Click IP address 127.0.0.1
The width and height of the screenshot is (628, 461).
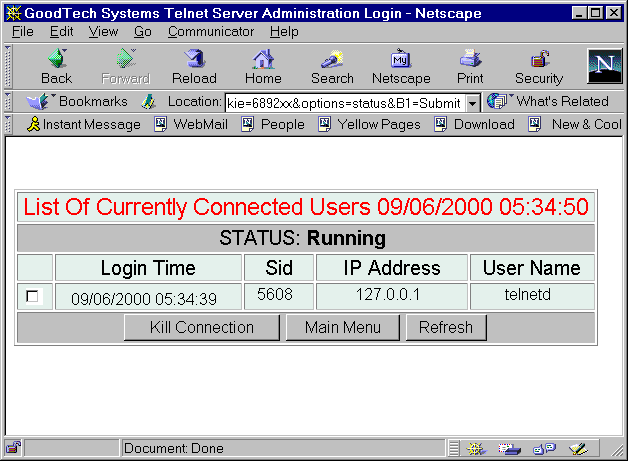pyautogui.click(x=388, y=294)
